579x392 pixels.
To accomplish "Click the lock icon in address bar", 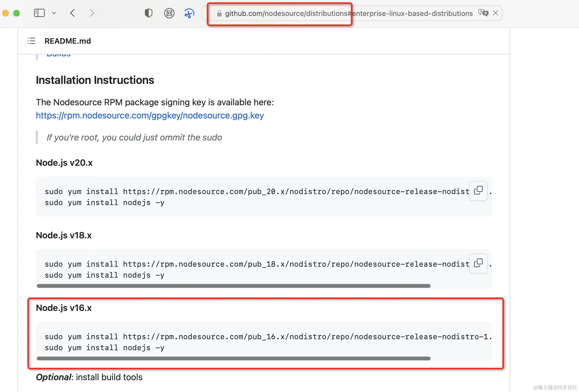I will coord(219,13).
